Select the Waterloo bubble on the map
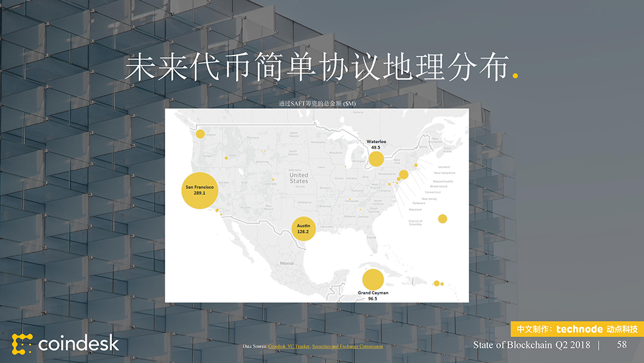 376,159
